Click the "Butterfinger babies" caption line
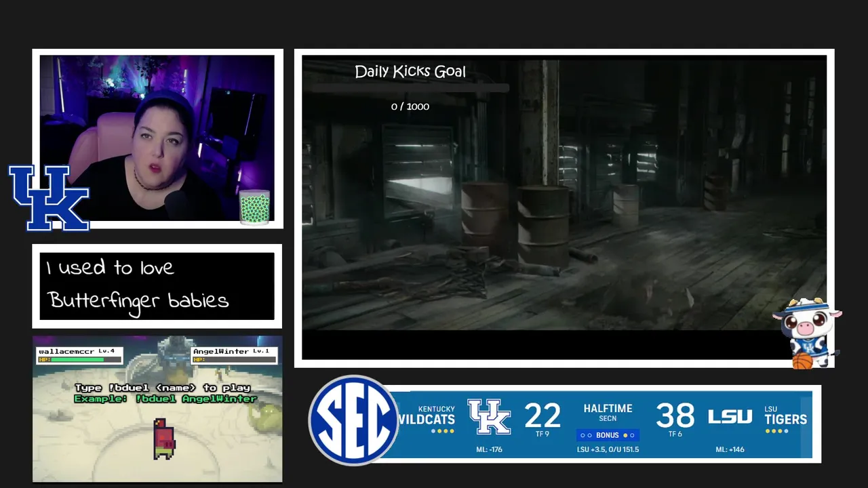Screen dimensions: 868x488 [138, 301]
